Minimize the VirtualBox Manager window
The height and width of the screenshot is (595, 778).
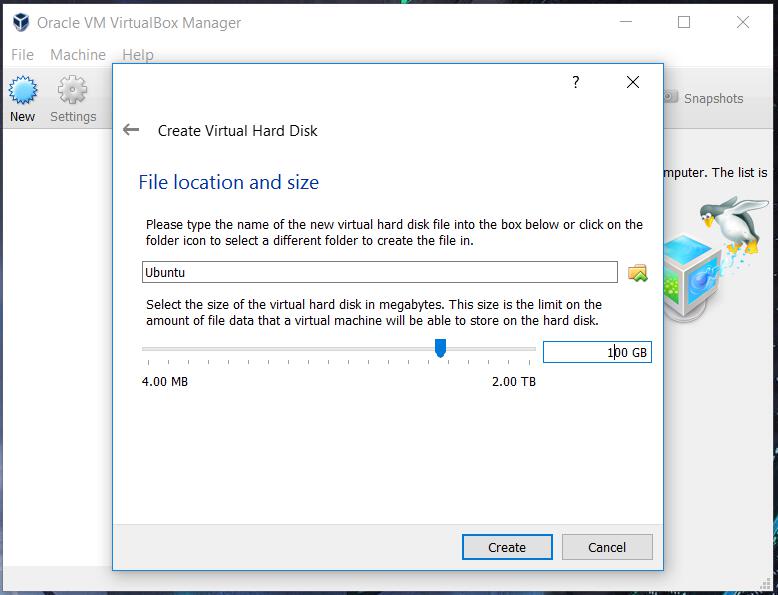626,22
